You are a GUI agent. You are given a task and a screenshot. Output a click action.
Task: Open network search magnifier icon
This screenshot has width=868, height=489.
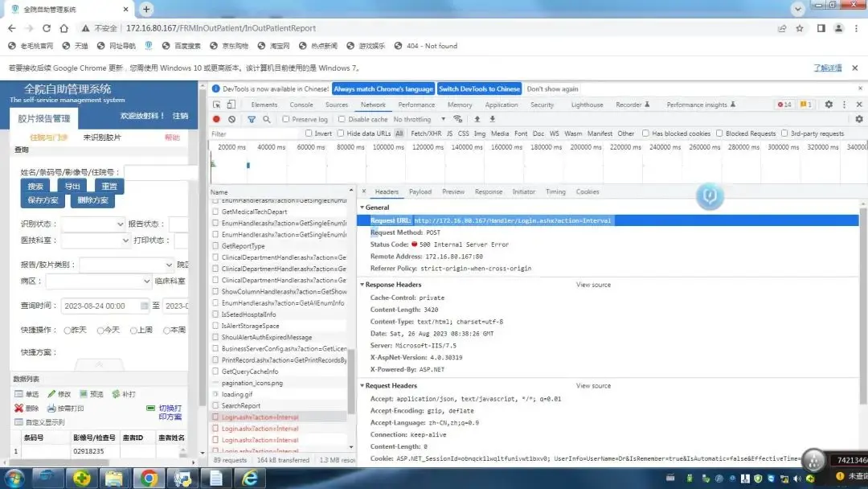tap(267, 119)
